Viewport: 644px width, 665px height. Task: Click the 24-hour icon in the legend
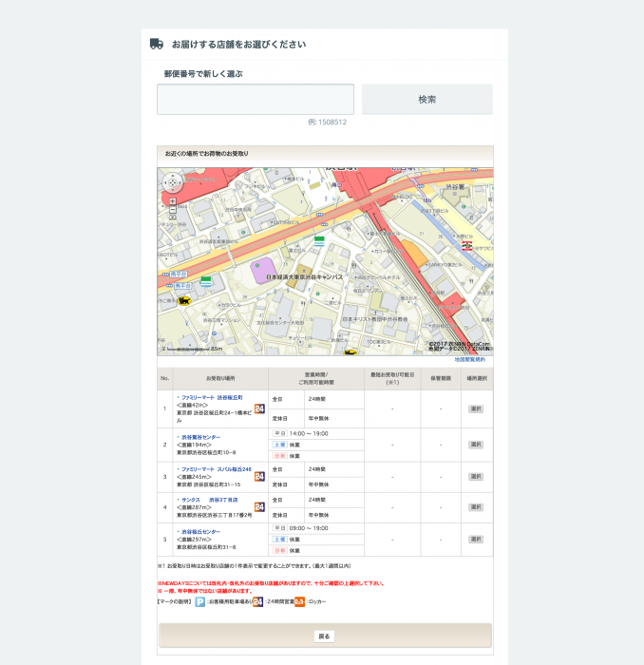click(257, 601)
